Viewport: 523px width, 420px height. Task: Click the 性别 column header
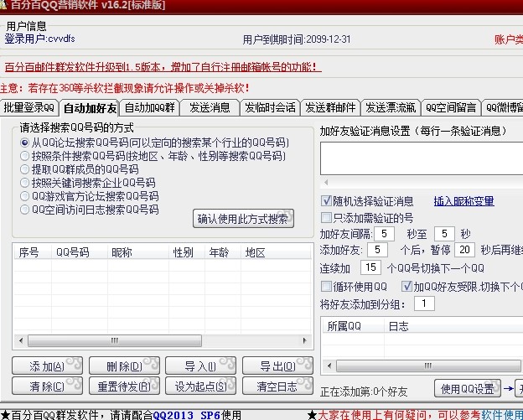187,252
